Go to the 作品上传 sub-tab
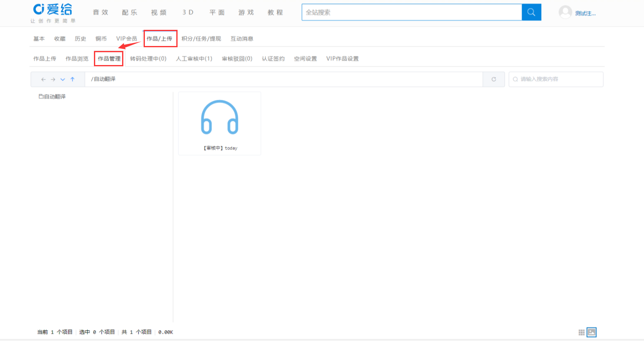Screen dimensions: 644x341 point(45,59)
